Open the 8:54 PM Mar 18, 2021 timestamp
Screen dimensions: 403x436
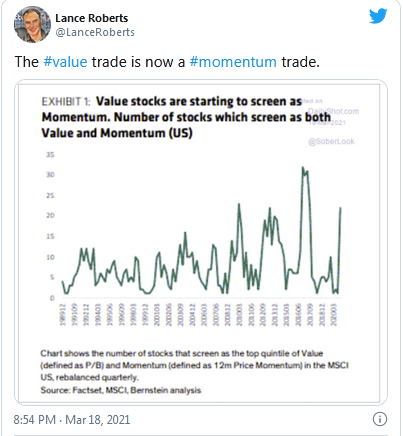[72, 419]
